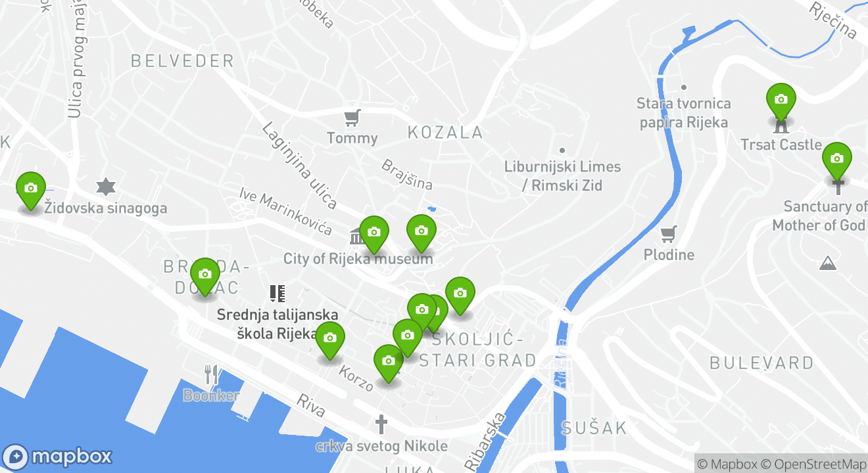This screenshot has width=868, height=473.
Task: Click the © Mapbox attribution link
Action: click(x=727, y=464)
